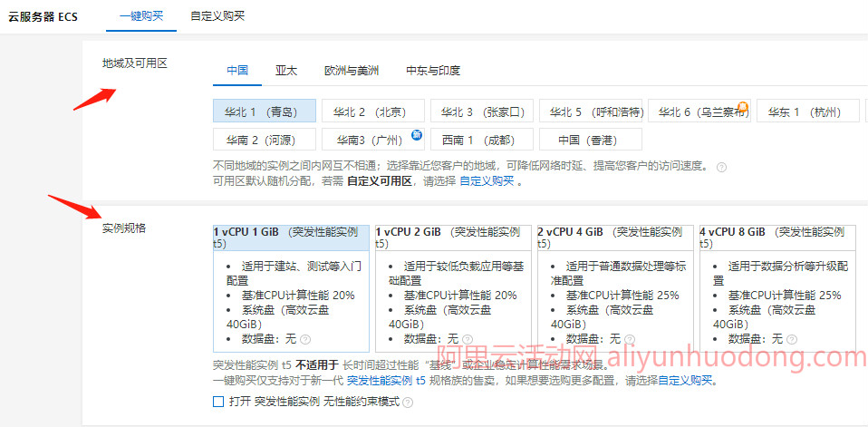Switch to the 一键购买 tab
Screen dimensions: 868x427
pyautogui.click(x=141, y=15)
